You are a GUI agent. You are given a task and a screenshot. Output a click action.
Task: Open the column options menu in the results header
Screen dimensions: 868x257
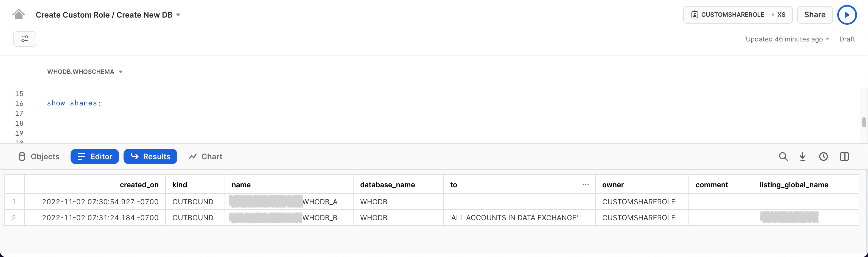(x=585, y=185)
